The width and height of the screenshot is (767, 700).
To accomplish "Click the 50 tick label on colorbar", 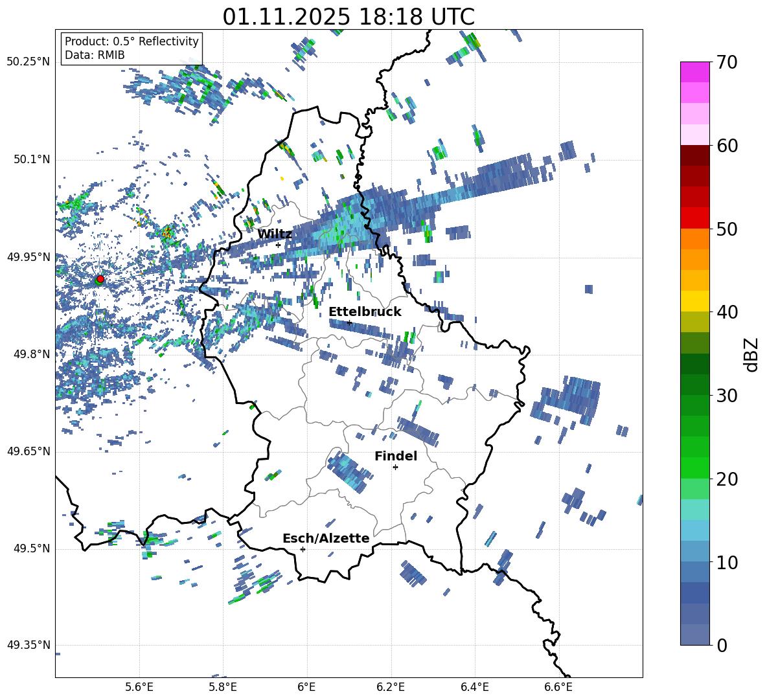I will coord(727,229).
